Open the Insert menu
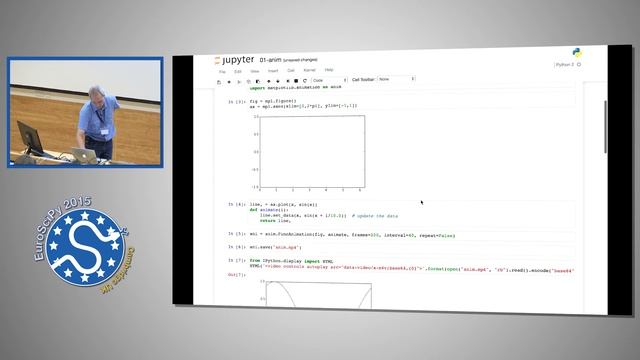The image size is (640, 360). tap(273, 71)
